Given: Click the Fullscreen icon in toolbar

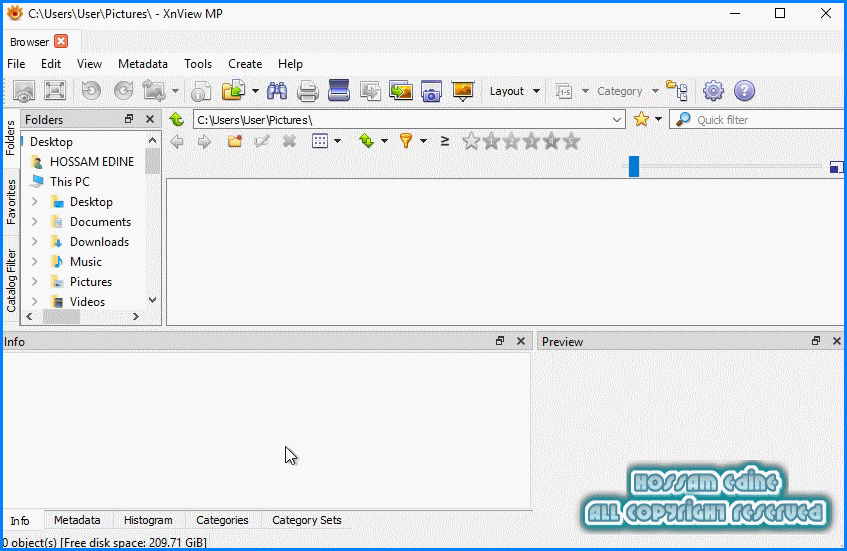Looking at the screenshot, I should 55,90.
